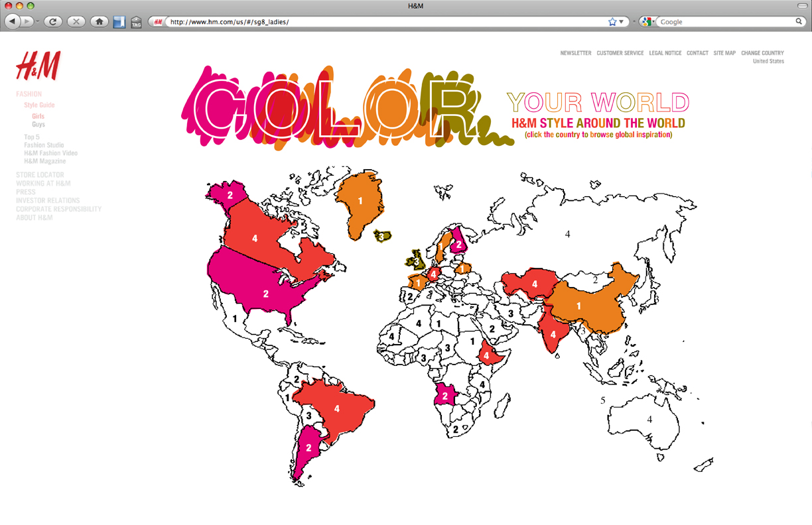Click the address bar URL field
The image size is (812, 525).
tap(385, 22)
